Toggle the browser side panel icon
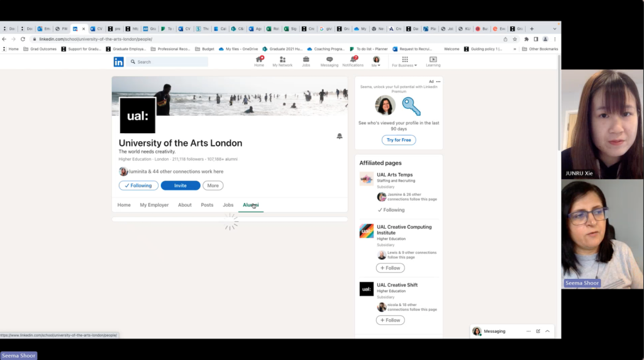This screenshot has height=360, width=644. click(x=536, y=39)
